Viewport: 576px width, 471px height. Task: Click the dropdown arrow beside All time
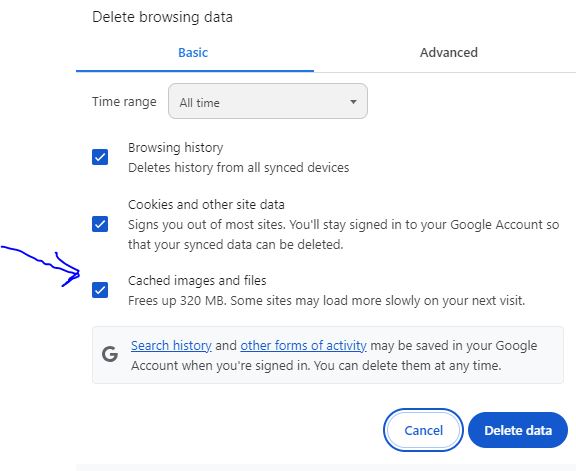tap(353, 102)
